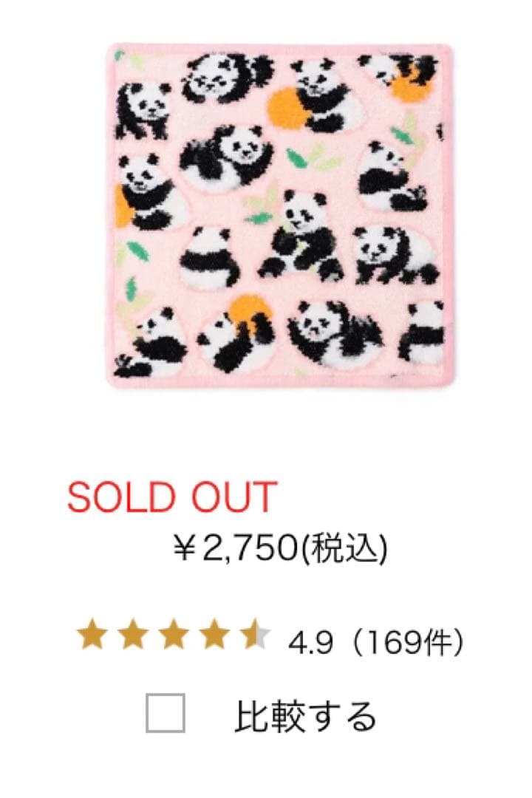Click the 4.9 rating score
Viewport: 532px width, 798px height.
tap(310, 643)
